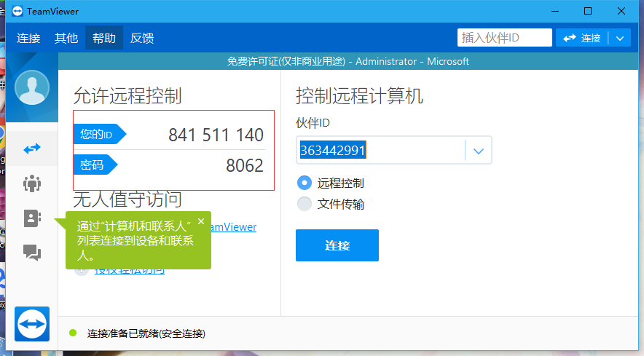Click the large blue 连接 button
The width and height of the screenshot is (644, 356).
tap(337, 245)
